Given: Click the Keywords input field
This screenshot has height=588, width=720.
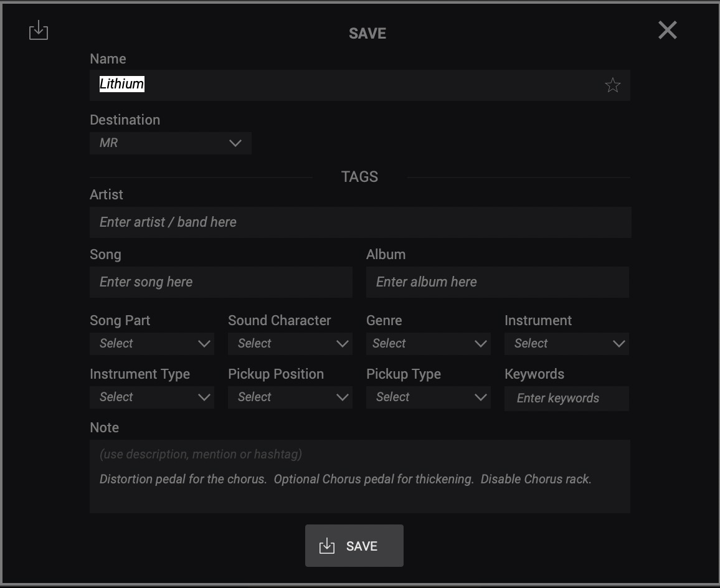Looking at the screenshot, I should tap(566, 399).
